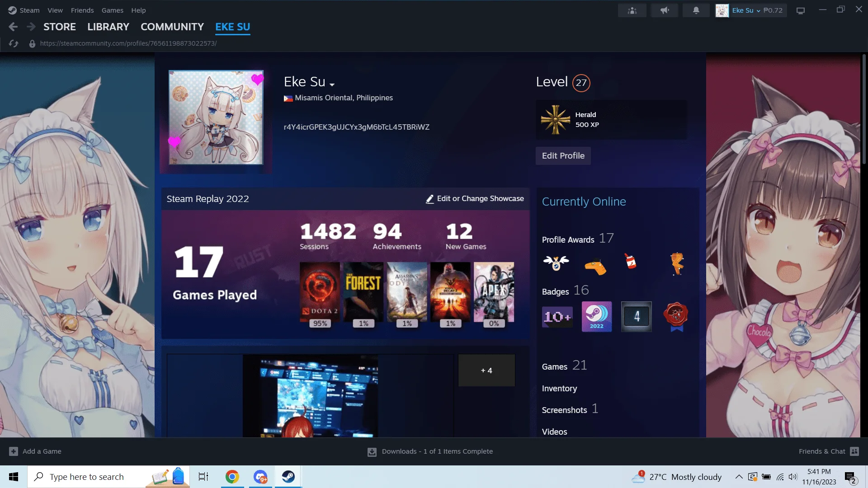Go to the LIBRARY tab
868x488 pixels.
(x=108, y=27)
